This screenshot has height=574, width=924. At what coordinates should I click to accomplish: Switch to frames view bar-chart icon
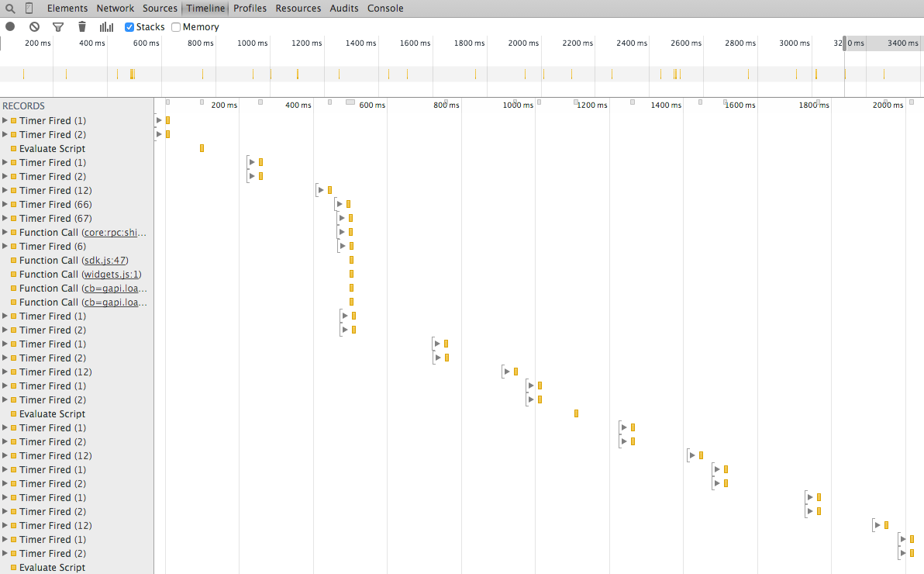106,26
